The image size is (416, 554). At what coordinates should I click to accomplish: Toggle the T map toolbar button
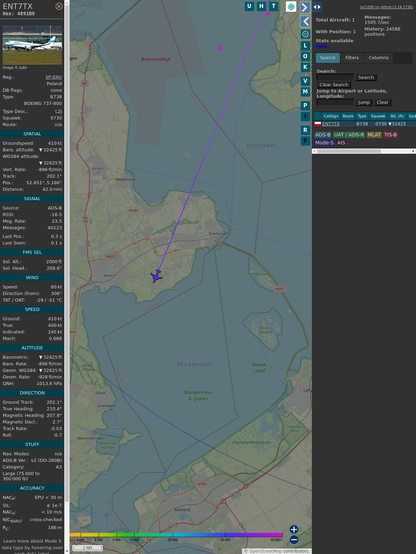pyautogui.click(x=273, y=6)
